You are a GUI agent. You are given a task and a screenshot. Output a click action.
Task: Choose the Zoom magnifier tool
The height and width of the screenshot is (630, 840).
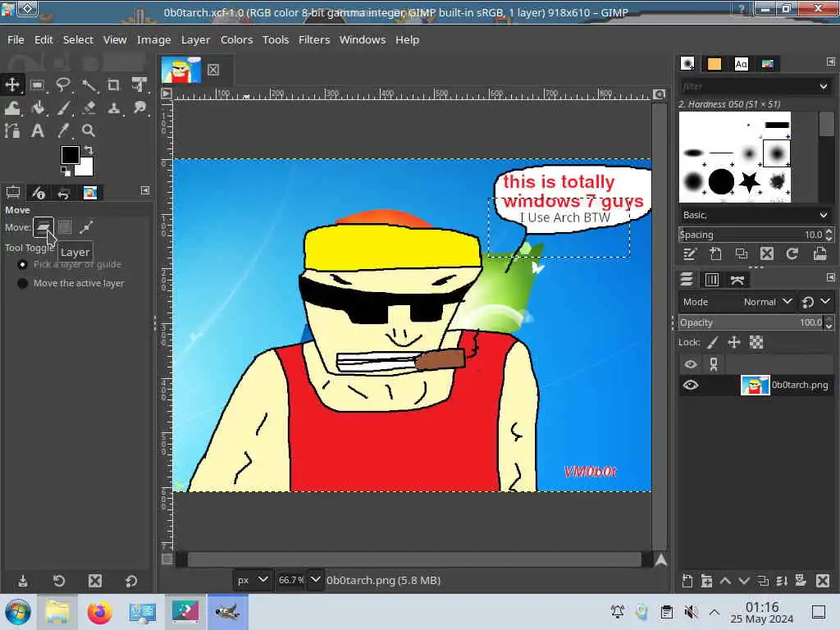(89, 130)
